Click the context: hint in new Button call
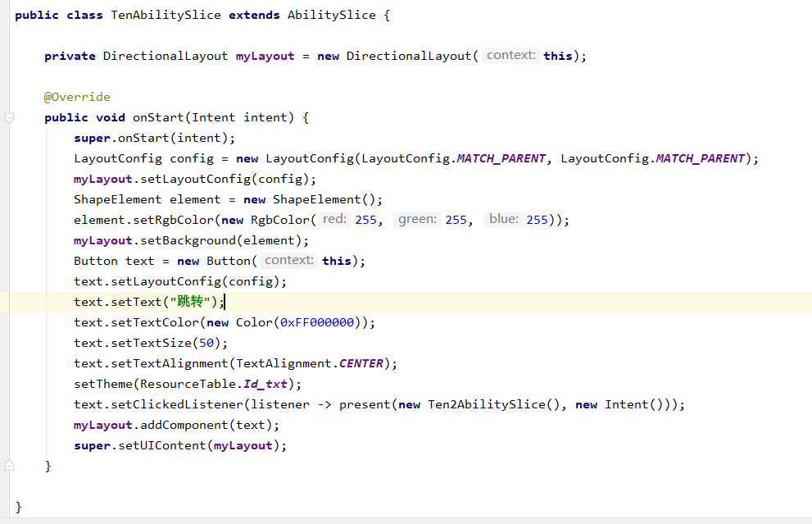Image resolution: width=812 pixels, height=524 pixels. [289, 260]
